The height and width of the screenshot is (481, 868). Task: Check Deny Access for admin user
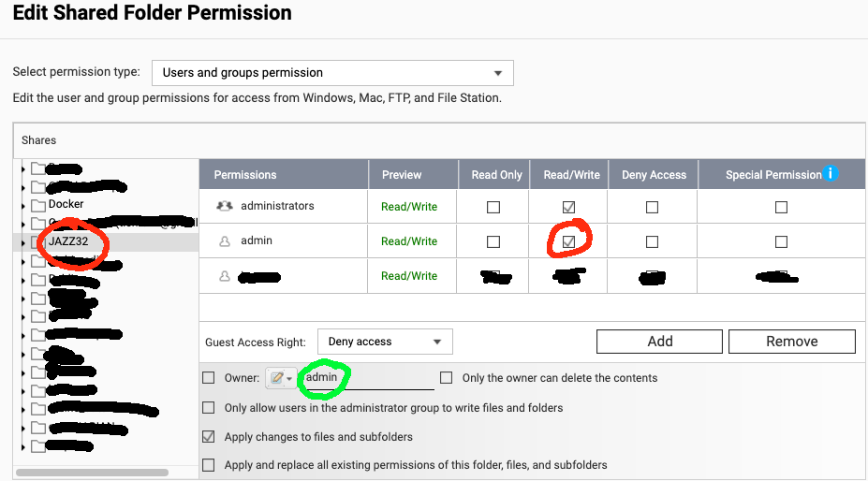point(652,241)
